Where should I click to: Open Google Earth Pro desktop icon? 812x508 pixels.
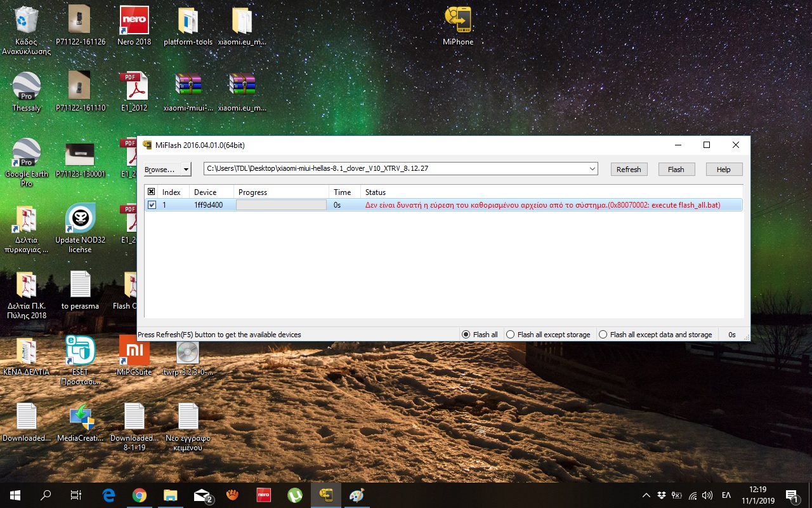tap(26, 153)
